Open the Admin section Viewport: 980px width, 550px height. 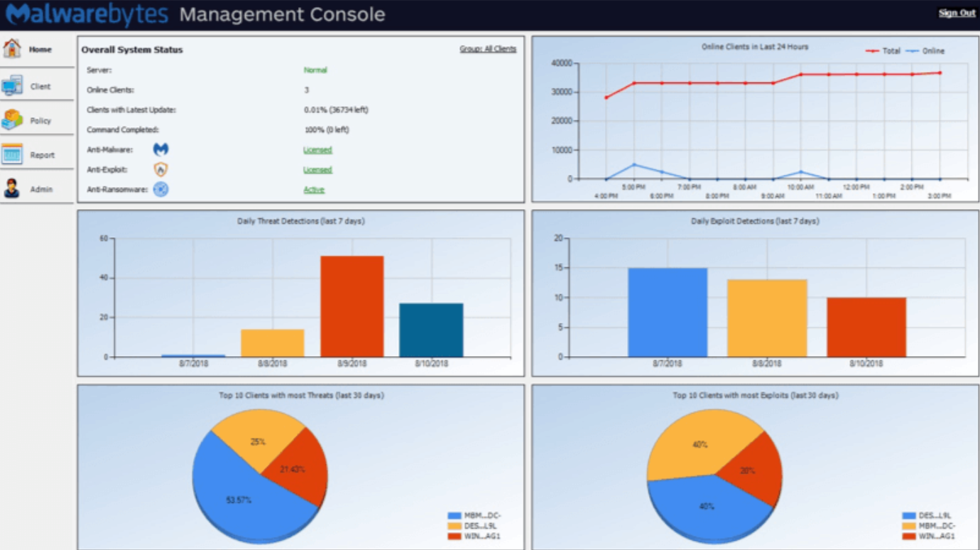pos(34,188)
